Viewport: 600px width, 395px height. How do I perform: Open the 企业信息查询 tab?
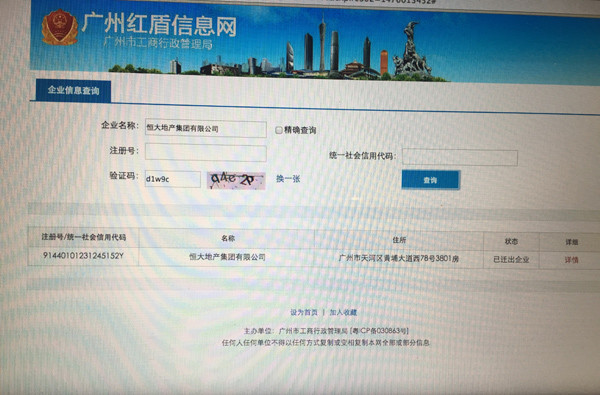click(73, 91)
